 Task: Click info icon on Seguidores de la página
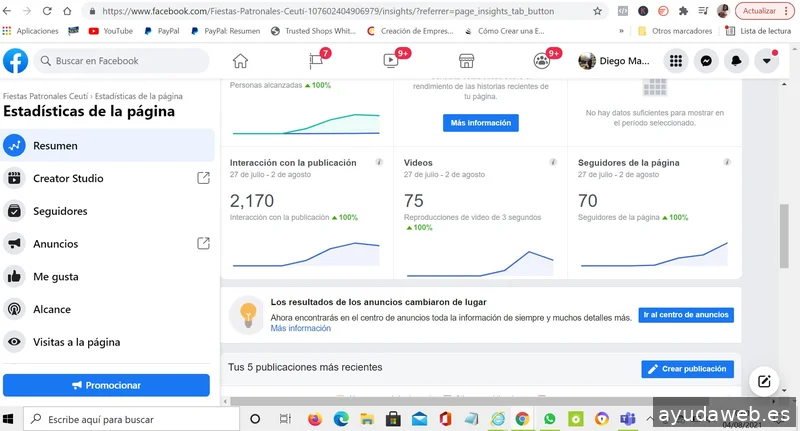[x=727, y=162]
